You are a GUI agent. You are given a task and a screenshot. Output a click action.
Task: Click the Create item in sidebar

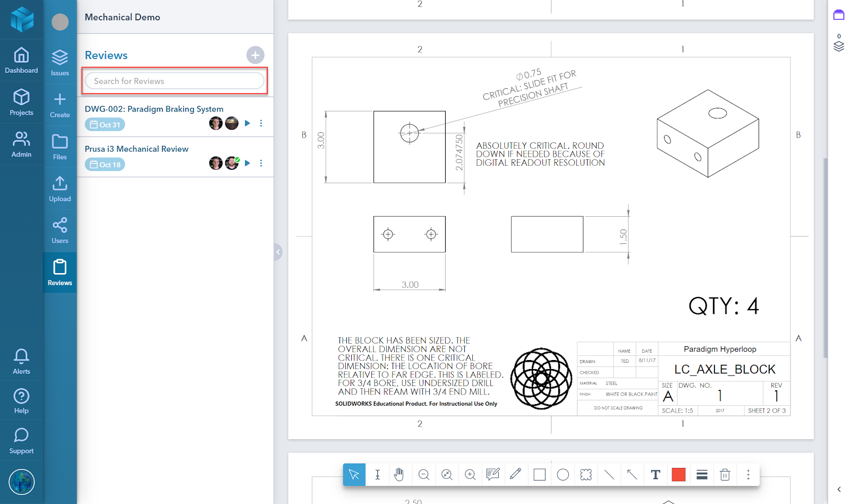(x=60, y=105)
